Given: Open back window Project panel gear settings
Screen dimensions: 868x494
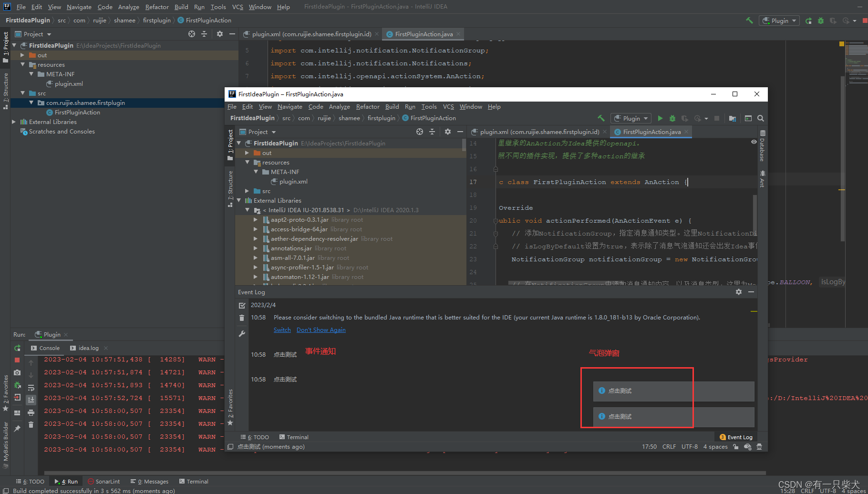Looking at the screenshot, I should pos(220,34).
